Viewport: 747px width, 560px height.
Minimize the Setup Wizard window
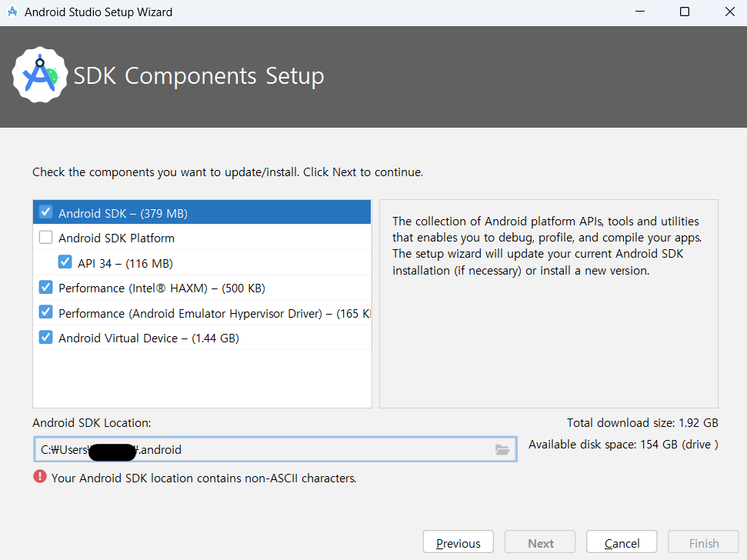coord(640,12)
